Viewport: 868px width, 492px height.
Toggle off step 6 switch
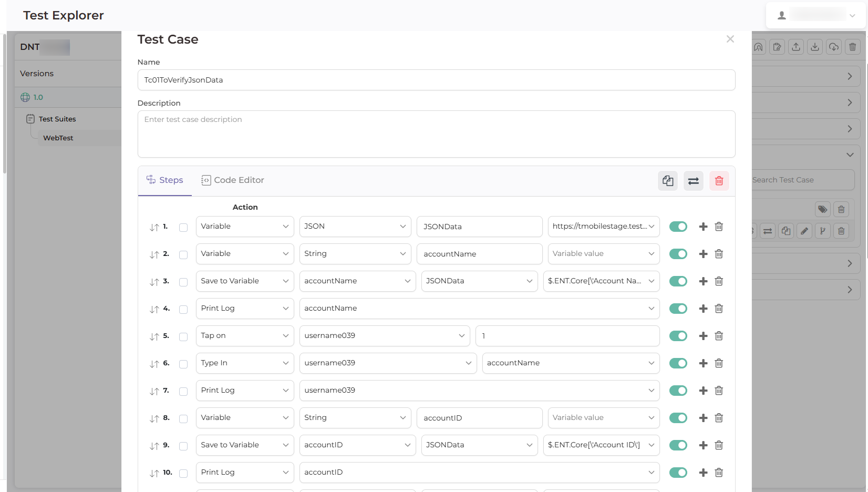tap(678, 363)
